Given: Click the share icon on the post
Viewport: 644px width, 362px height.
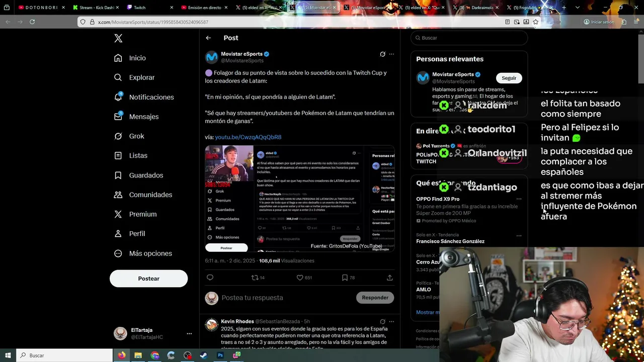Looking at the screenshot, I should pos(389,278).
